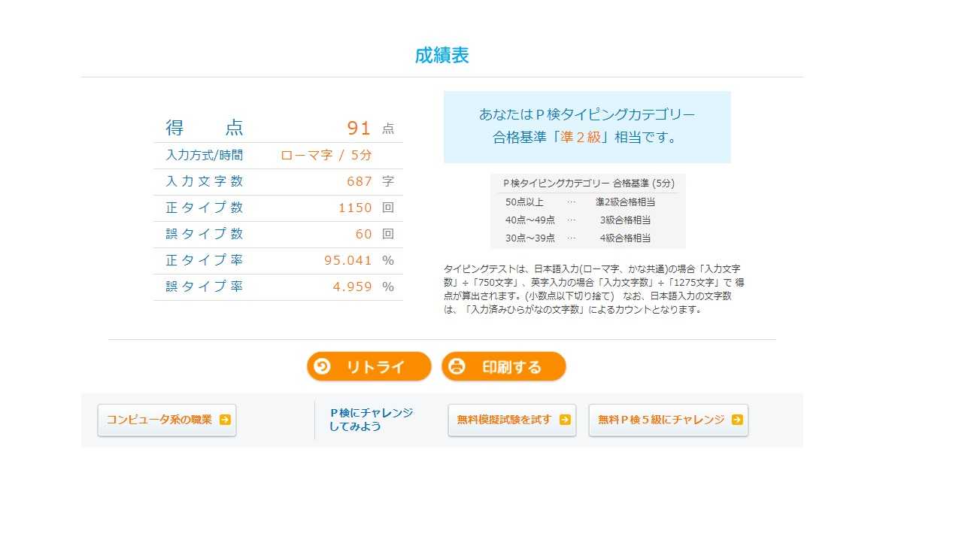Open the 無料模擬試験を試す button

(x=512, y=420)
